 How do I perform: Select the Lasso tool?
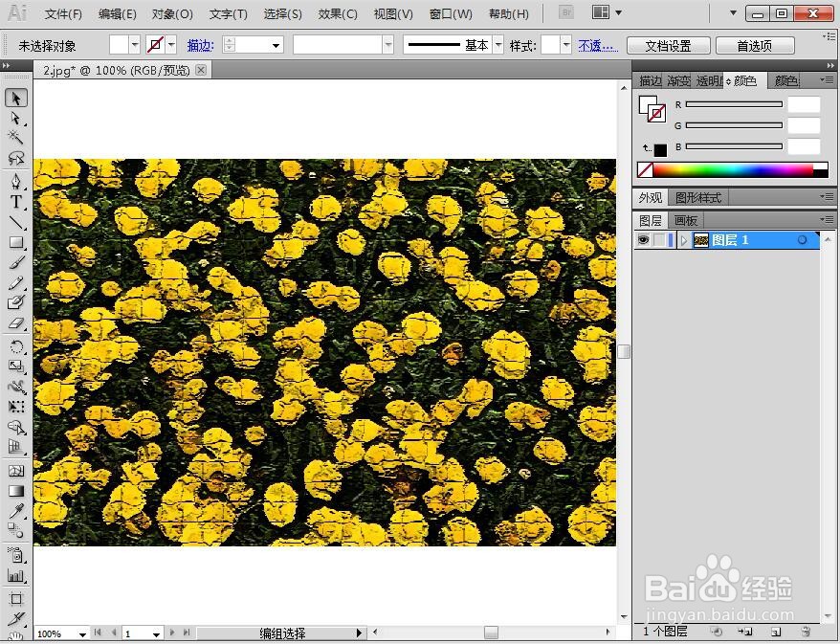pos(16,158)
